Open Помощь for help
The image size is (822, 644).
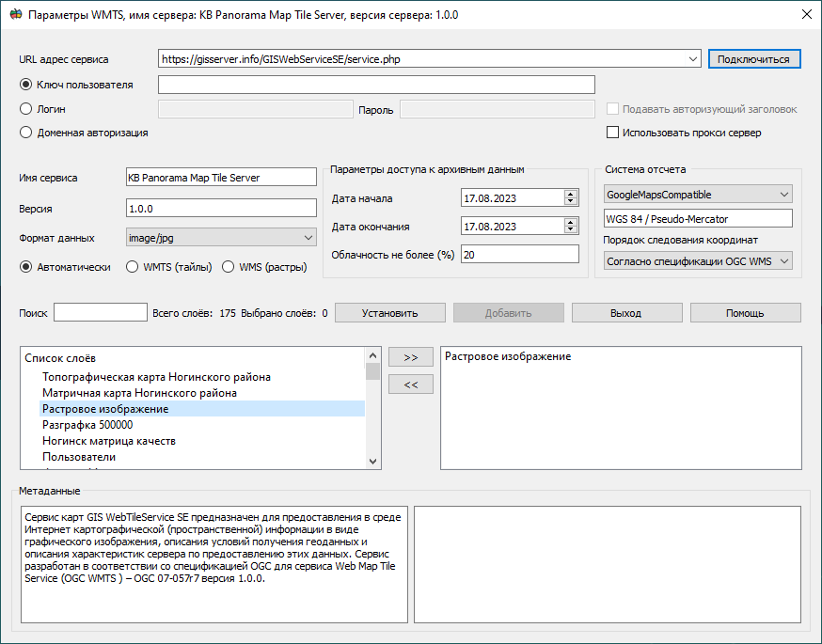click(x=745, y=312)
